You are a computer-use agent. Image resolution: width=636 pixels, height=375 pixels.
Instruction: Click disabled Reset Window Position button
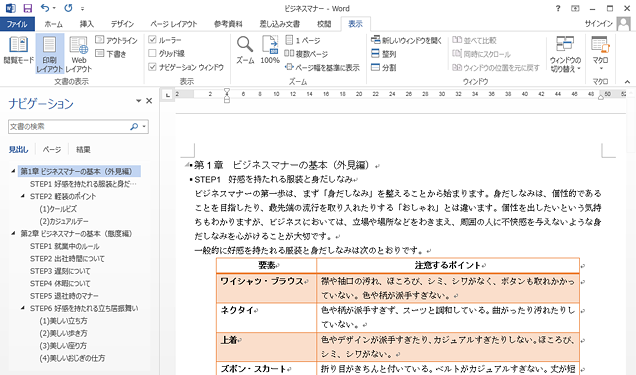(x=496, y=67)
